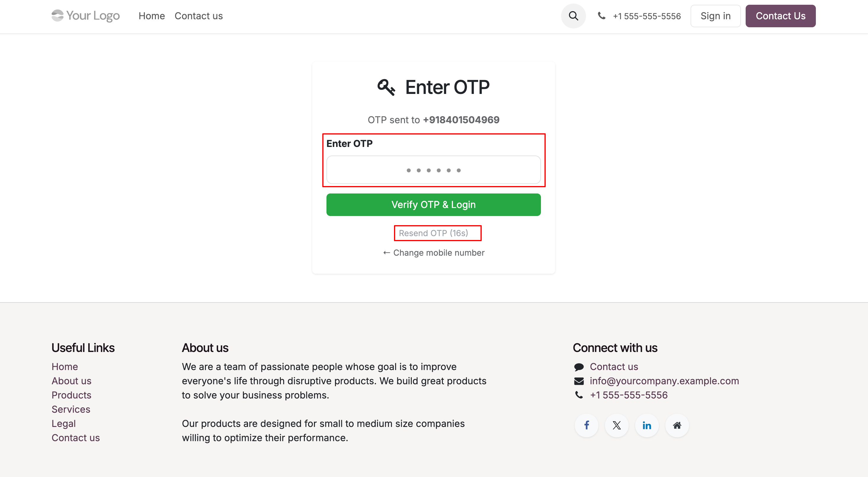Open the X (Twitter) social icon

click(616, 425)
